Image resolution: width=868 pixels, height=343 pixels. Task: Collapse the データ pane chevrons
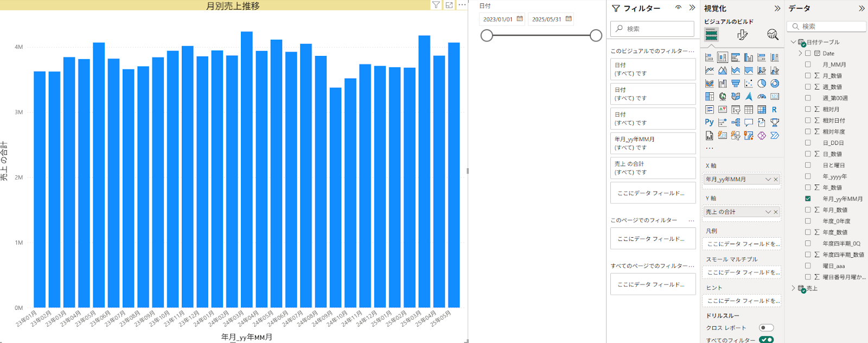tap(861, 8)
